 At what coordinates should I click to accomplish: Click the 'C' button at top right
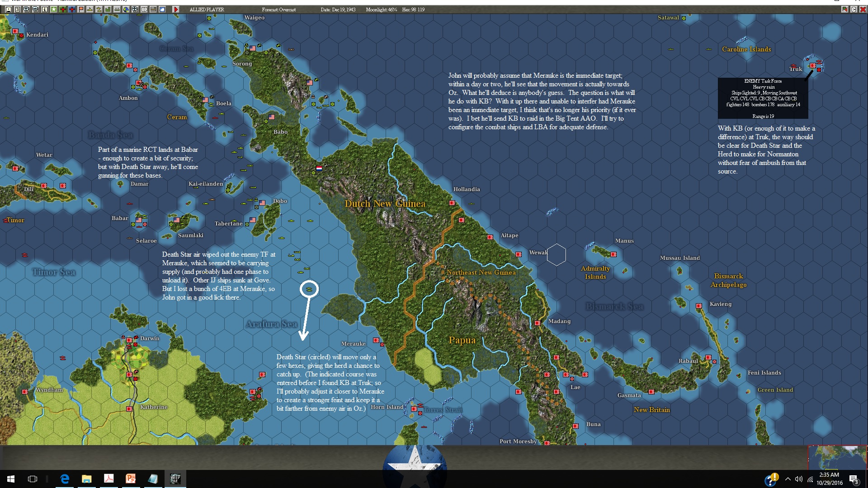[x=854, y=9]
